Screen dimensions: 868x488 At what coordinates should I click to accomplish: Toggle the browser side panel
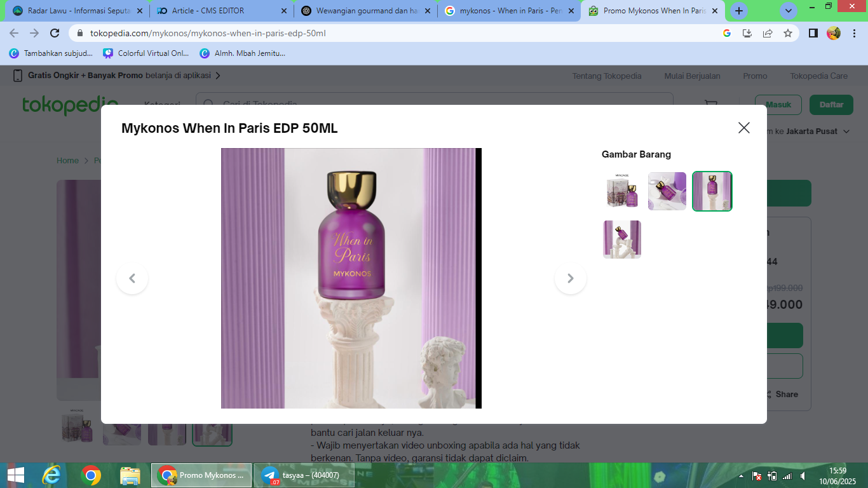813,33
